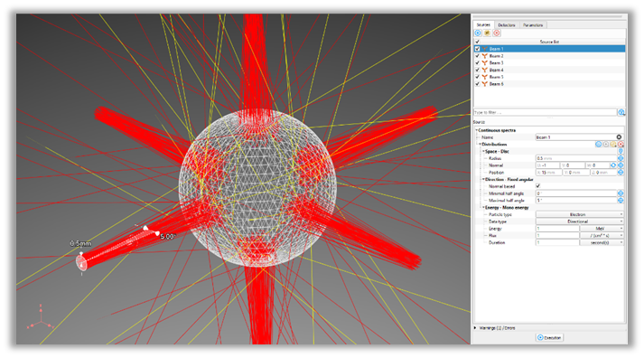Click the XYZ axis gizmo in viewport
The height and width of the screenshot is (358, 644).
point(41,318)
